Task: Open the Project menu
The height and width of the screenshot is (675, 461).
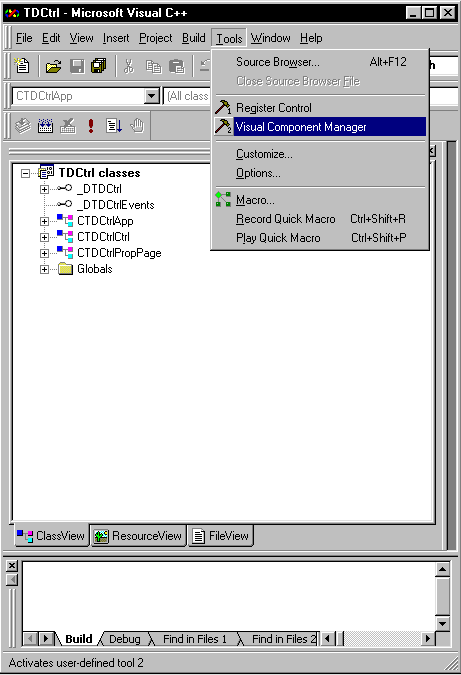Action: pos(155,38)
